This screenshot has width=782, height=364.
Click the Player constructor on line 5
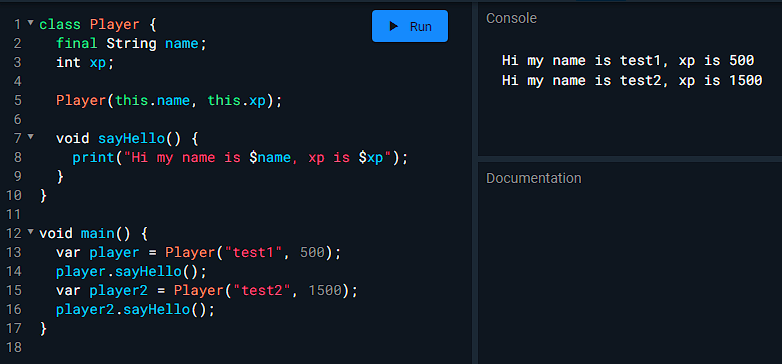[169, 100]
